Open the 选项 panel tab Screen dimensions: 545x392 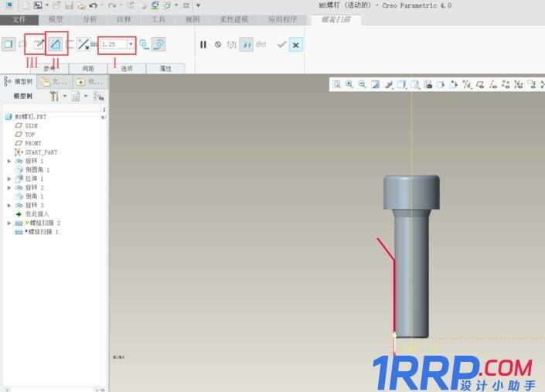tap(127, 68)
